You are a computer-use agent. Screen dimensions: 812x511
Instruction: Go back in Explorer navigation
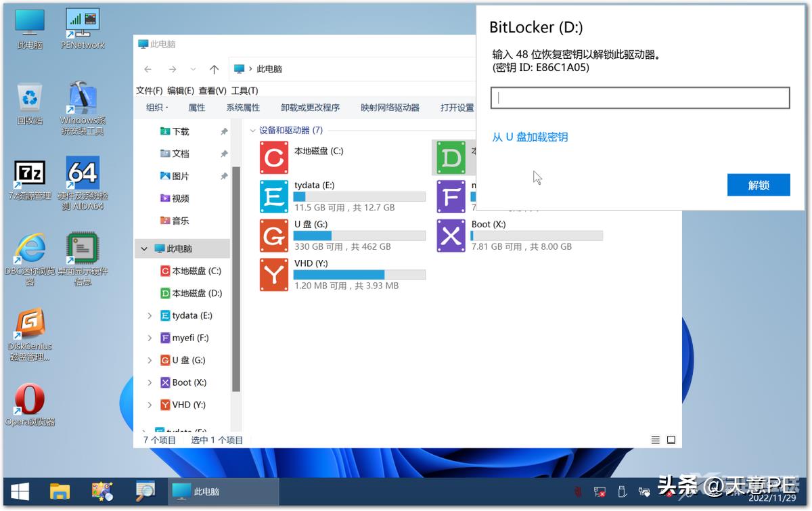click(148, 69)
